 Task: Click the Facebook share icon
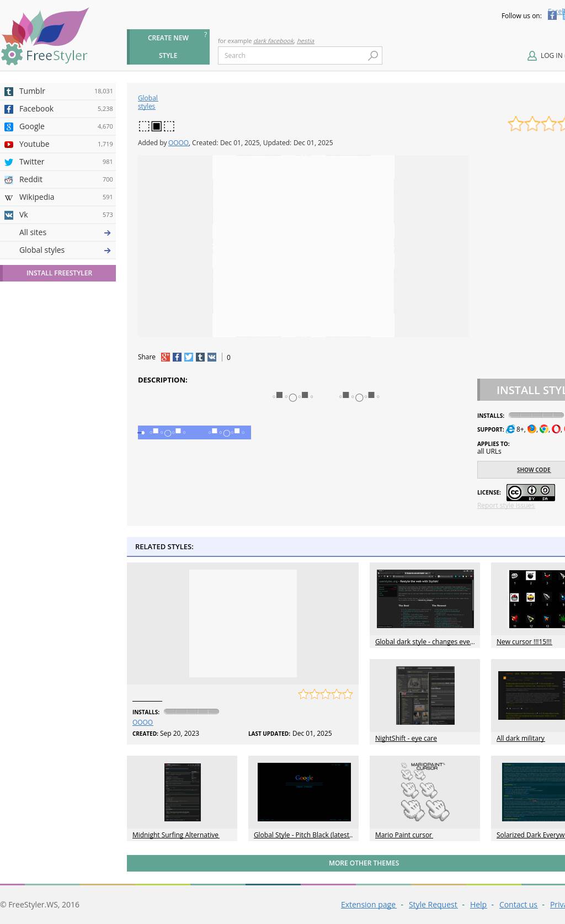tap(177, 357)
